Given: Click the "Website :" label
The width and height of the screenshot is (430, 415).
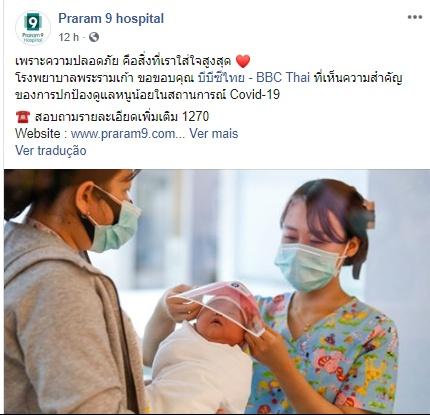Looking at the screenshot, I should (x=41, y=134).
